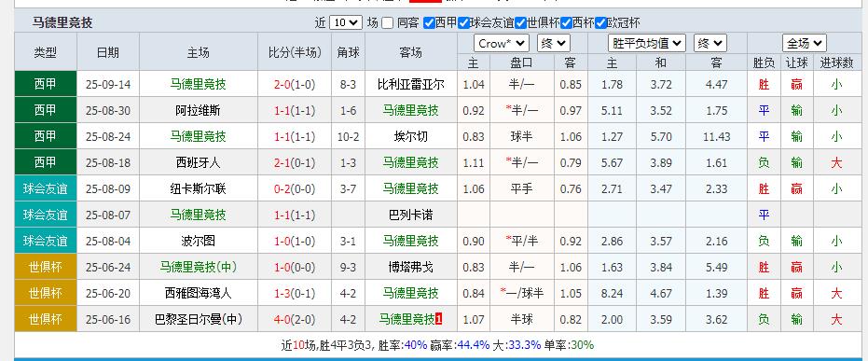Uncheck the 世俱杯 filter checkbox
868x361 pixels.
coord(520,23)
